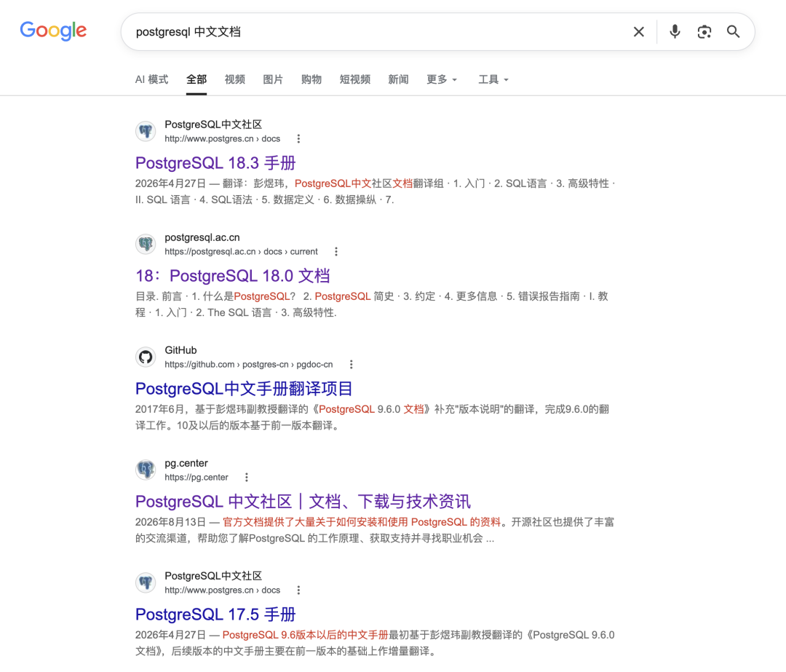Switch to 短视频 tab

355,79
